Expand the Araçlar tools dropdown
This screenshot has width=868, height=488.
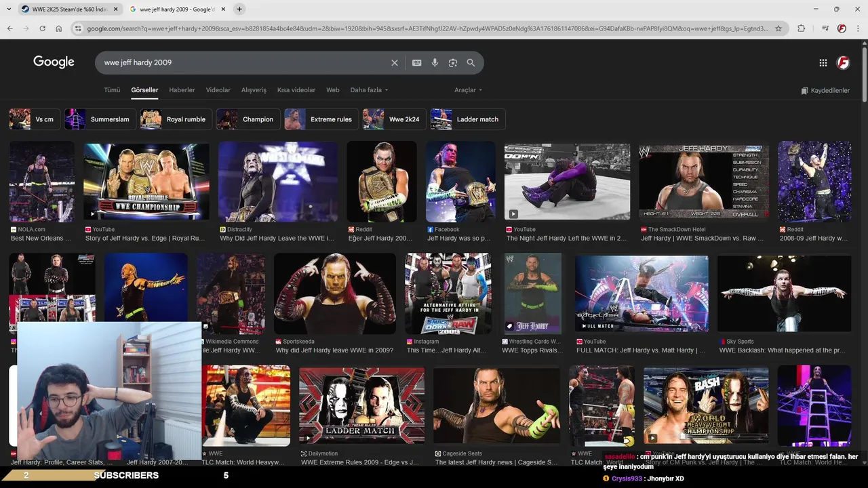pyautogui.click(x=468, y=89)
